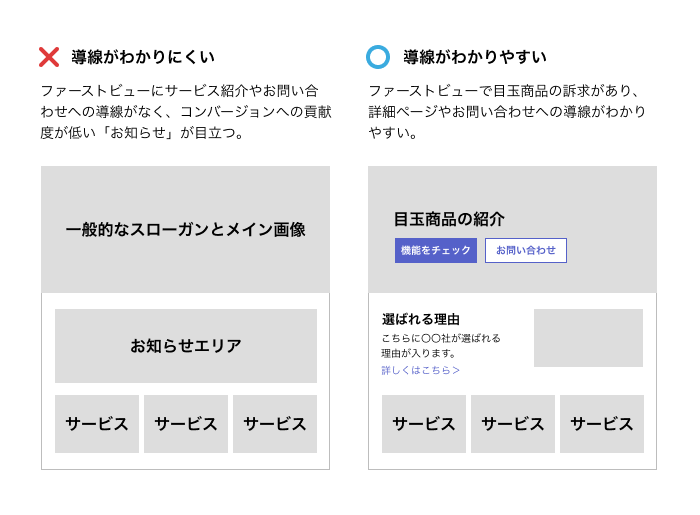
Task: Click the red X mark icon
Action: click(x=49, y=57)
